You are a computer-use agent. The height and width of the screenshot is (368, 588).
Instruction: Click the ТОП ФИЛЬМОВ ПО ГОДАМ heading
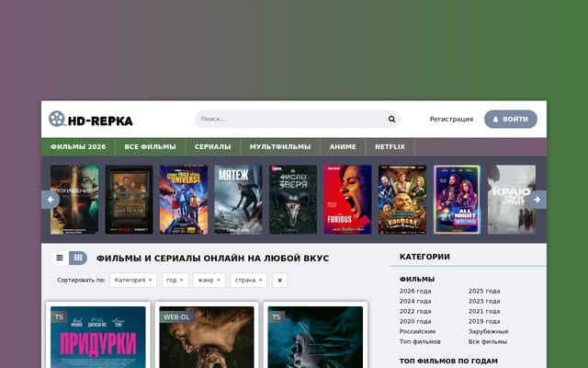448,362
